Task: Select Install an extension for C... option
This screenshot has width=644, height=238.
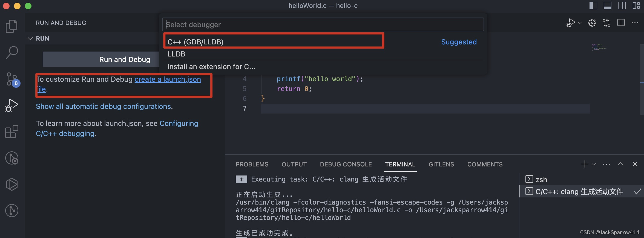Action: click(x=323, y=67)
